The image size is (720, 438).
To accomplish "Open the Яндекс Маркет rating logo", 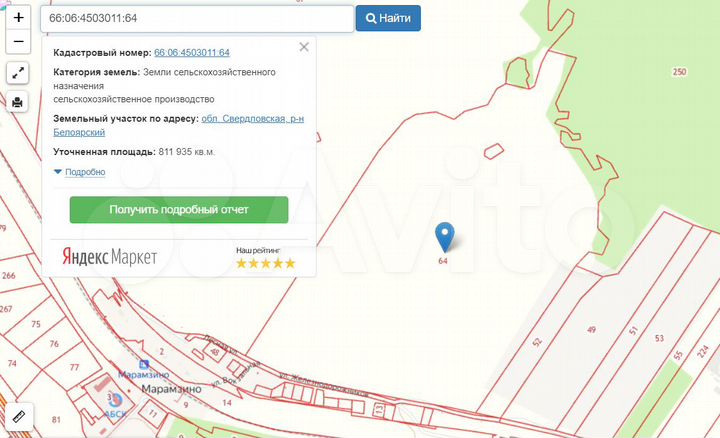I will click(x=110, y=257).
